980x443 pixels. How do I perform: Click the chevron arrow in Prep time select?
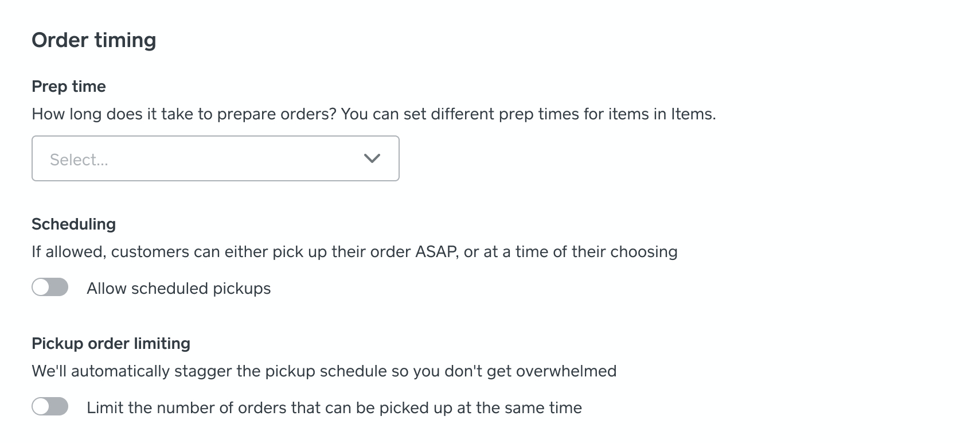point(372,158)
